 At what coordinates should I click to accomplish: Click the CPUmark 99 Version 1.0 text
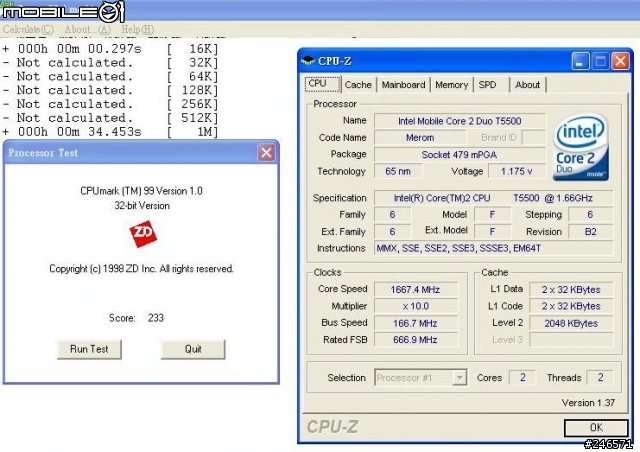(x=141, y=191)
